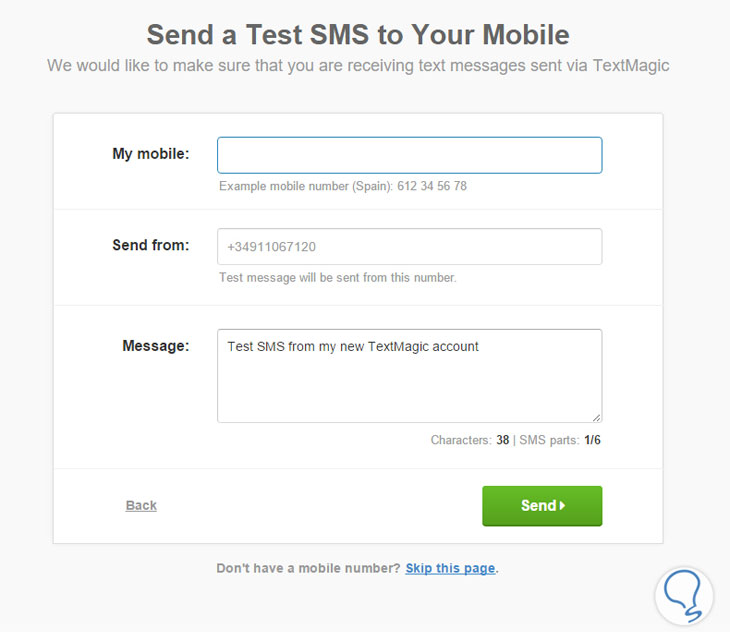Click the "Send from:" label
The image size is (730, 641).
(x=150, y=245)
